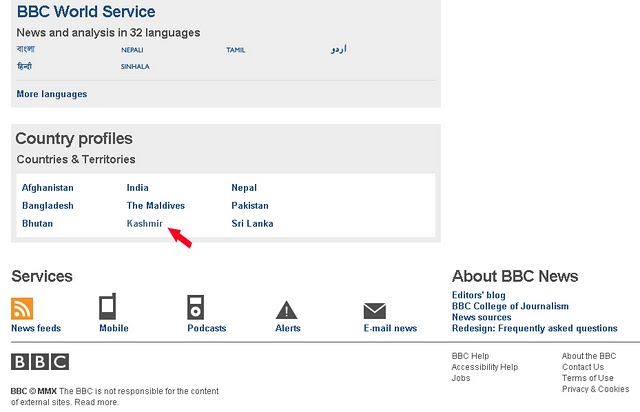Open the BBC Help footer link

point(470,356)
